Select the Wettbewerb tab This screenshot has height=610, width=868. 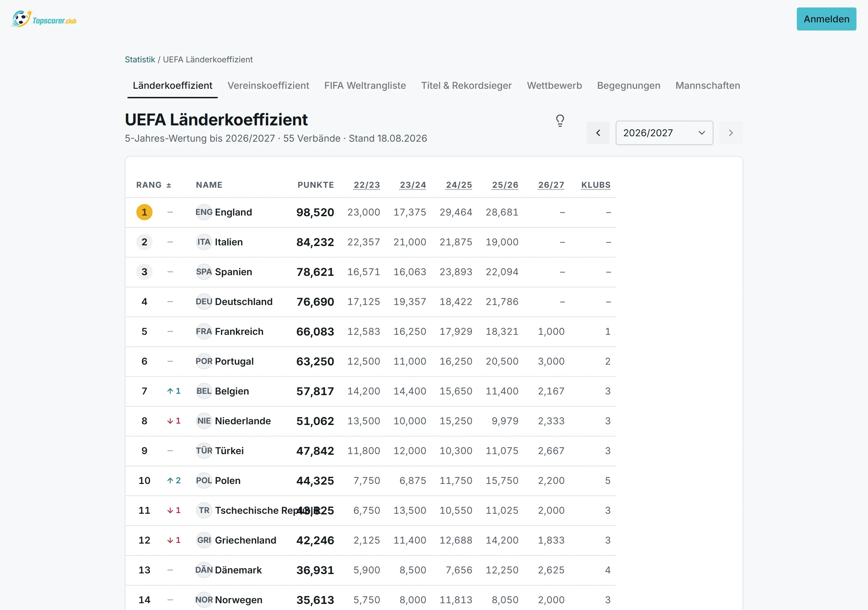click(x=554, y=86)
